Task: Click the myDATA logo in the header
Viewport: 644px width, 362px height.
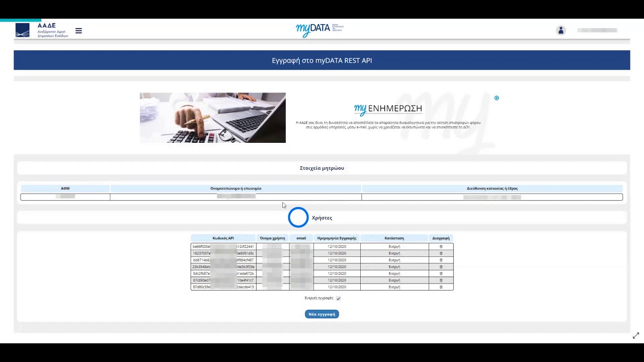Action: point(319,30)
